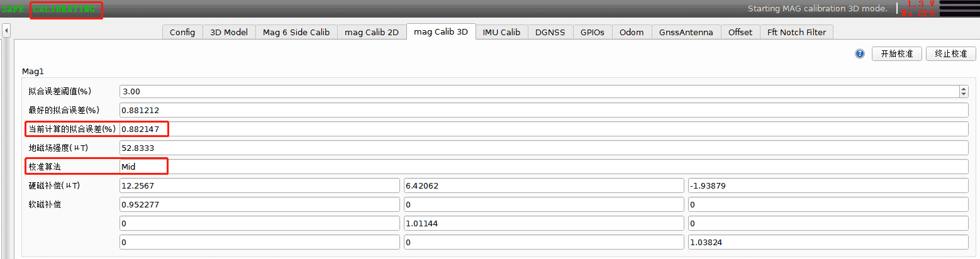Viewport: 980px width, 259px height.
Task: Collapse the left side panel arrow
Action: (x=6, y=30)
